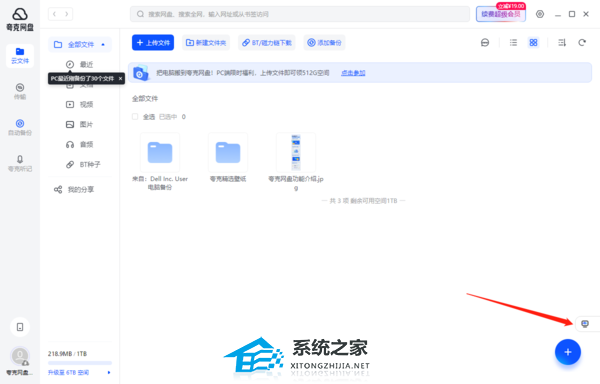This screenshot has width=600, height=384.
Task: Click the backup promotion banner icon
Action: pos(140,73)
